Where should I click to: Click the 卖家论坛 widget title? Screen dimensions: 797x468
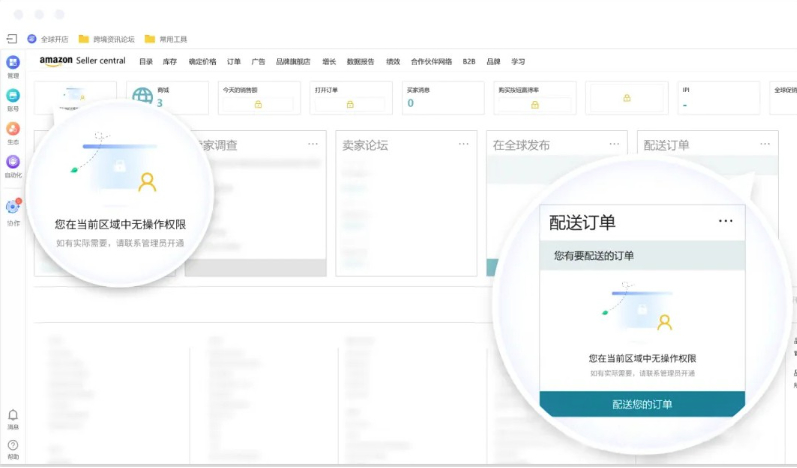pyautogui.click(x=365, y=145)
